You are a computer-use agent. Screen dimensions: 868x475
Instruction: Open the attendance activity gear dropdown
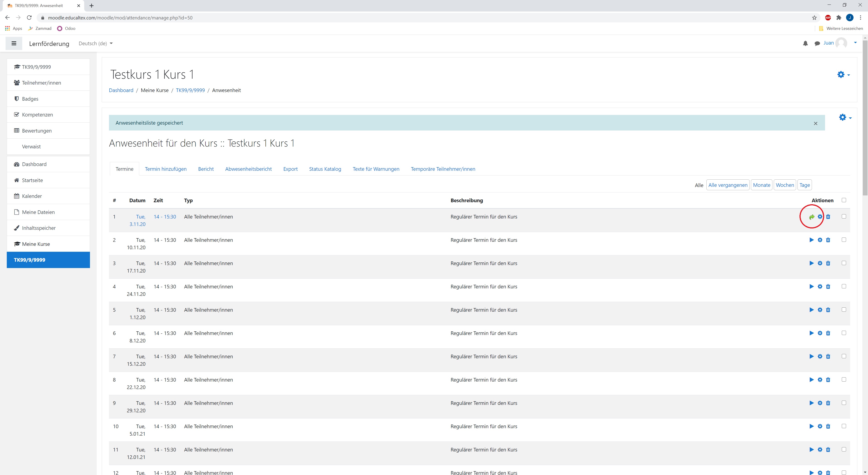(x=845, y=117)
